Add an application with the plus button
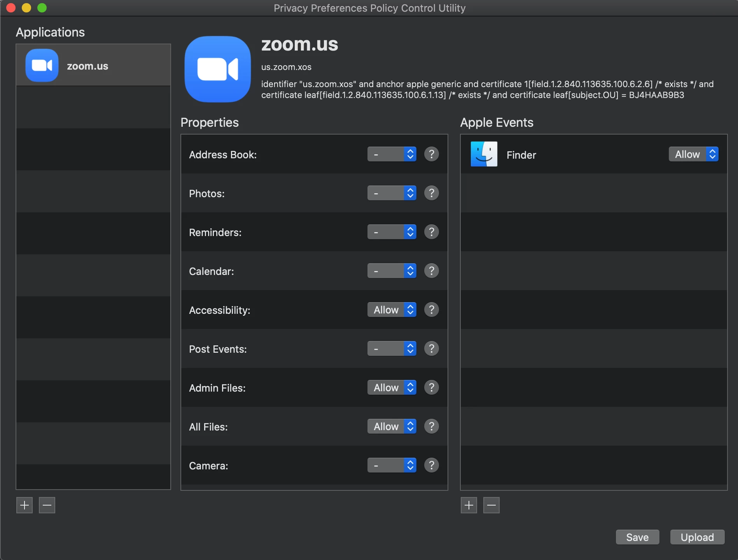 point(24,505)
